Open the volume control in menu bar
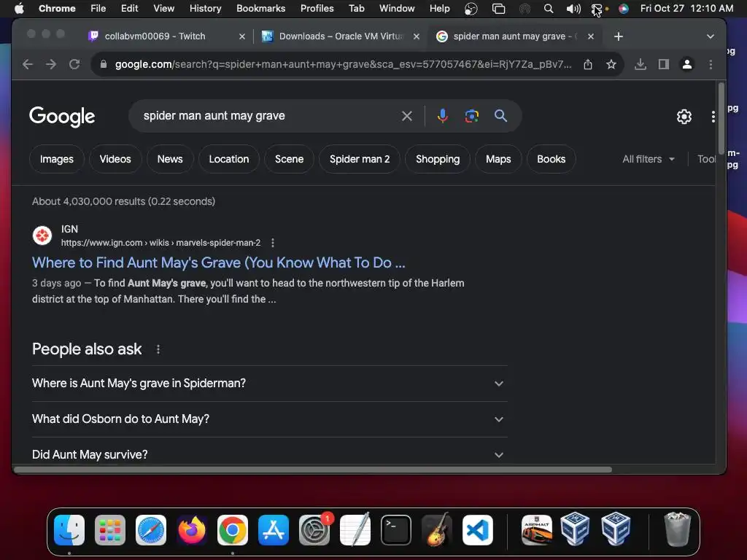Screen dimensions: 747x560 click(573, 9)
